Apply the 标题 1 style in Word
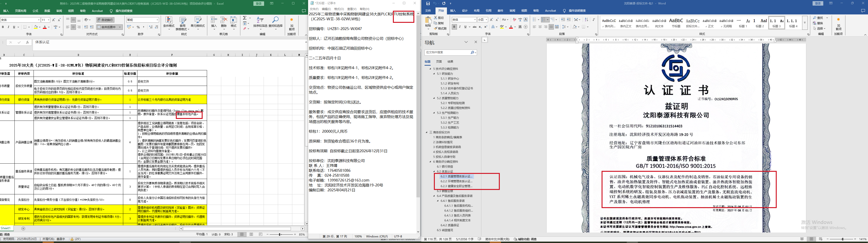The width and height of the screenshot is (868, 243). tap(743, 23)
